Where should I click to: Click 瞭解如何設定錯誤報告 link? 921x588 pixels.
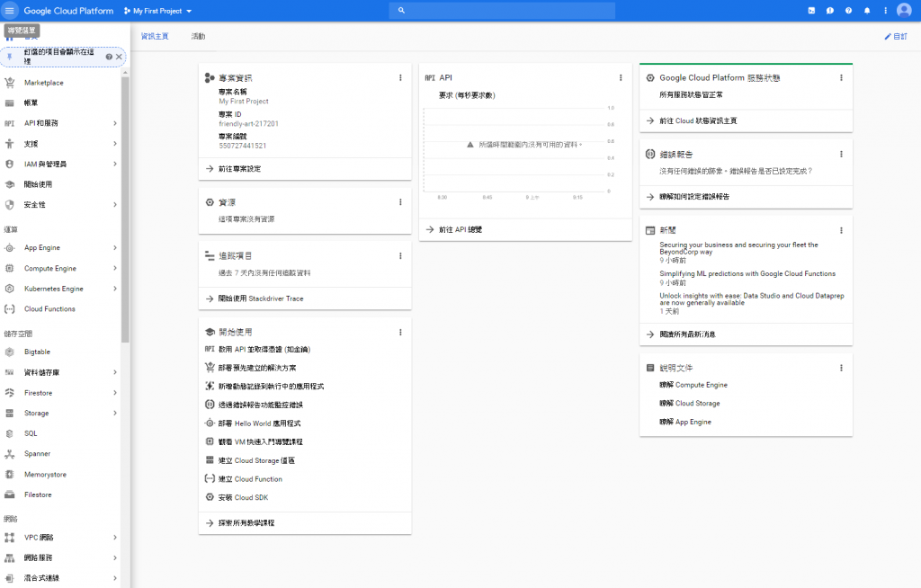pos(694,197)
